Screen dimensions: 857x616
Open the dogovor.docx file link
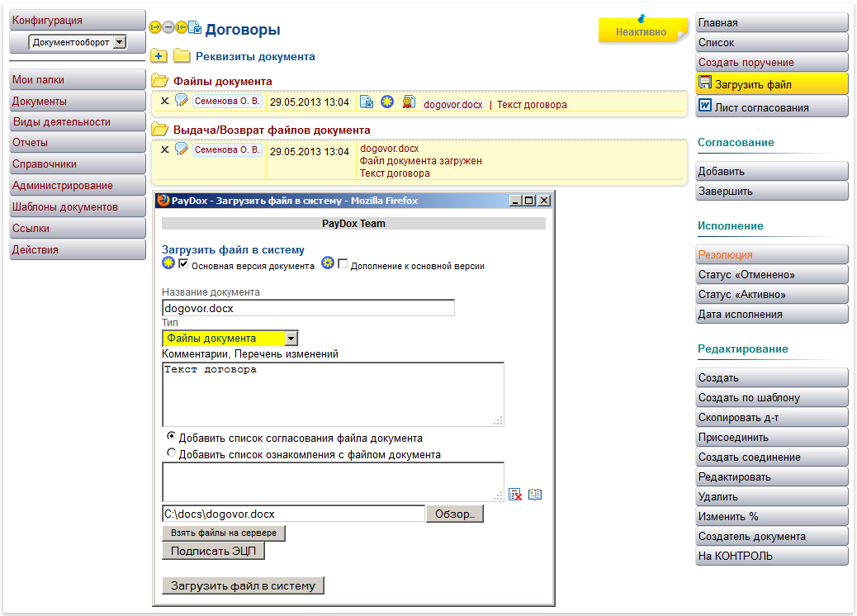[452, 105]
